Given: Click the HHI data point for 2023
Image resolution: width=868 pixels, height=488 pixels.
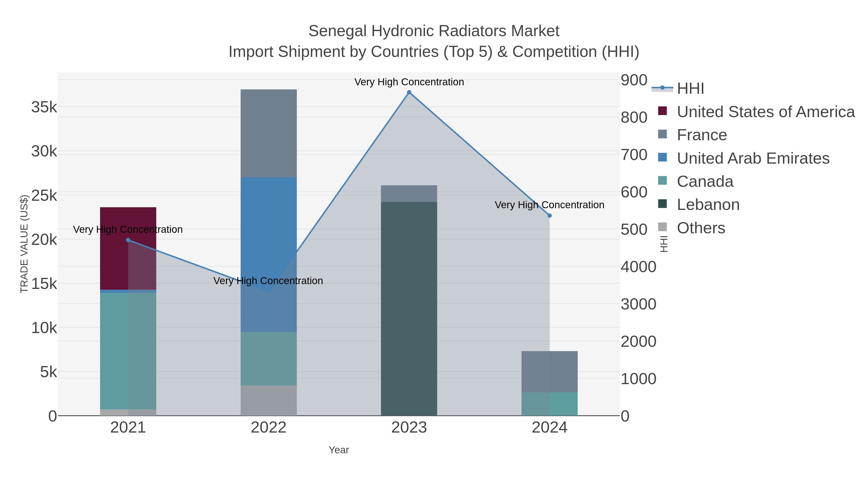Looking at the screenshot, I should (x=409, y=92).
